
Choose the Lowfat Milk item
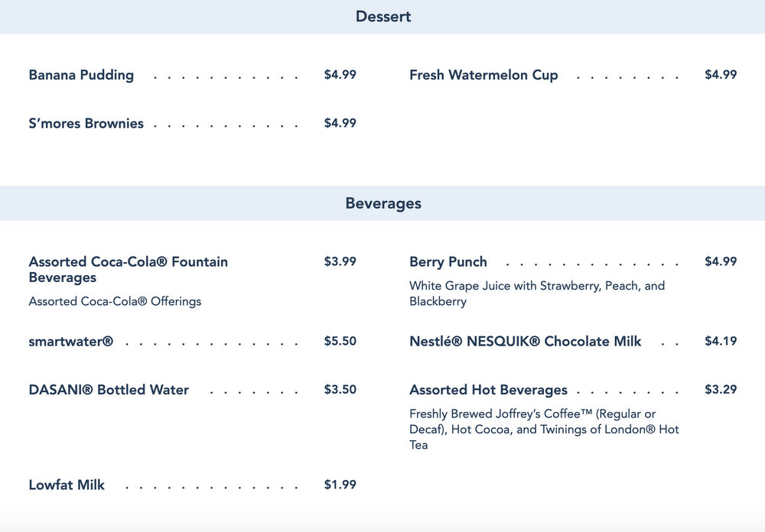[67, 485]
